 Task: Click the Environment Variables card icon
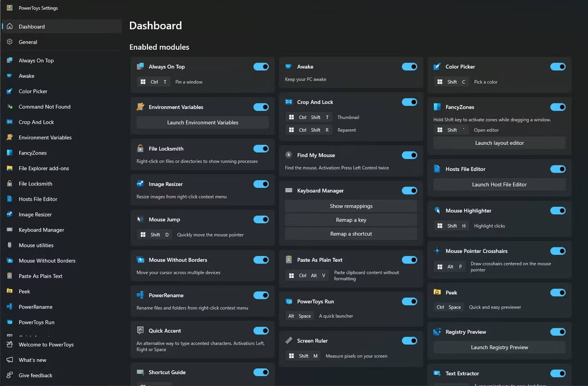coord(140,107)
